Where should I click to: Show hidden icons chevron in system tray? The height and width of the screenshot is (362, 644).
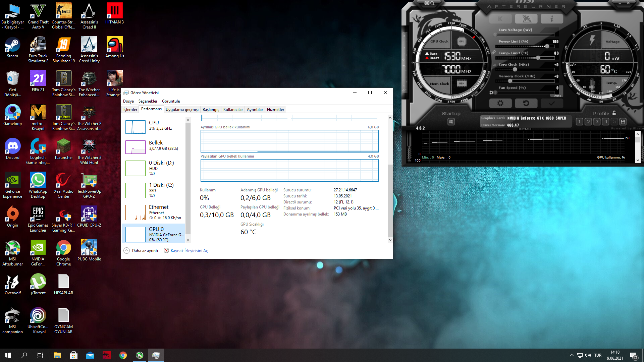(x=572, y=355)
